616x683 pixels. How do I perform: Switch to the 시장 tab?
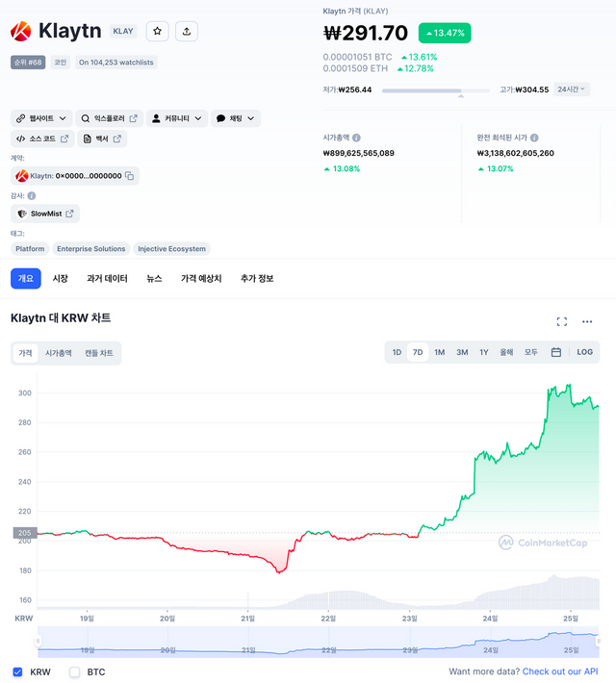[61, 278]
